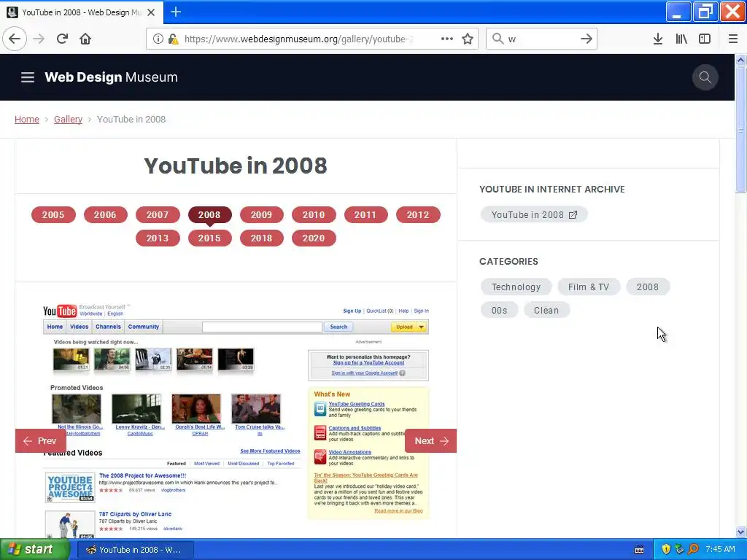The image size is (747, 560).
Task: Click the magnifier in the search bar
Action: pyautogui.click(x=498, y=39)
